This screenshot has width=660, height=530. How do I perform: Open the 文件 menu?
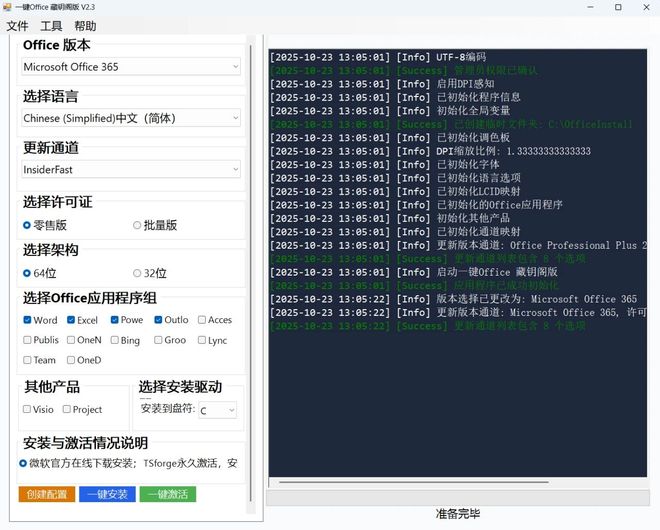click(17, 26)
